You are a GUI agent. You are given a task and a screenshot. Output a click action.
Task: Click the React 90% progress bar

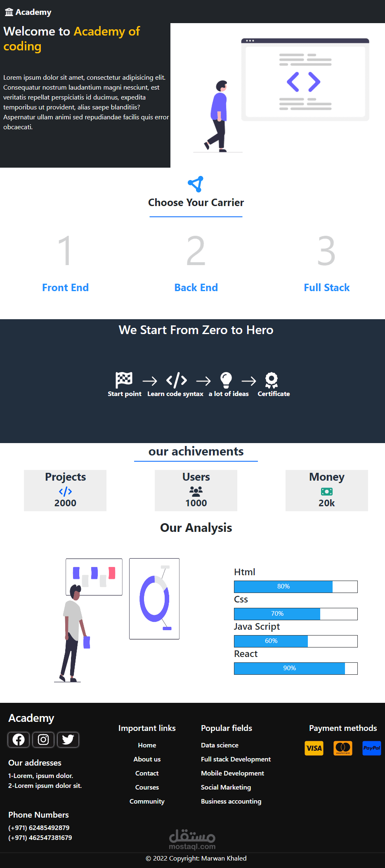(x=296, y=669)
